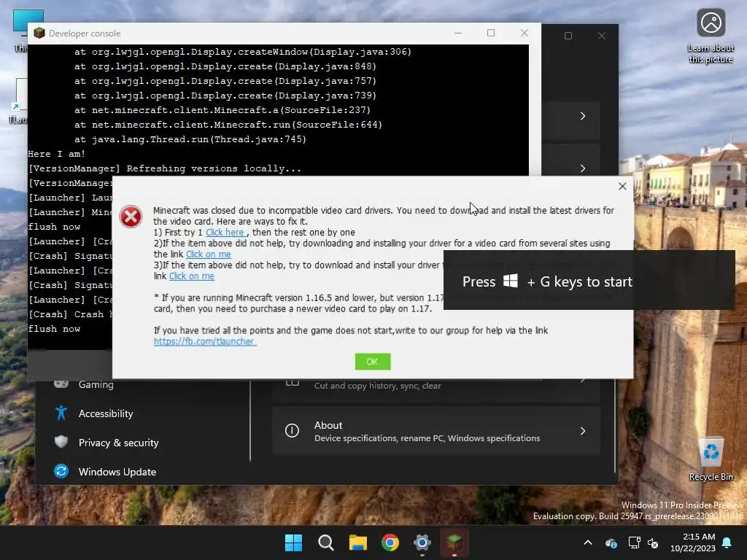Open the About settings row
Image resolution: width=747 pixels, height=560 pixels.
[x=436, y=431]
